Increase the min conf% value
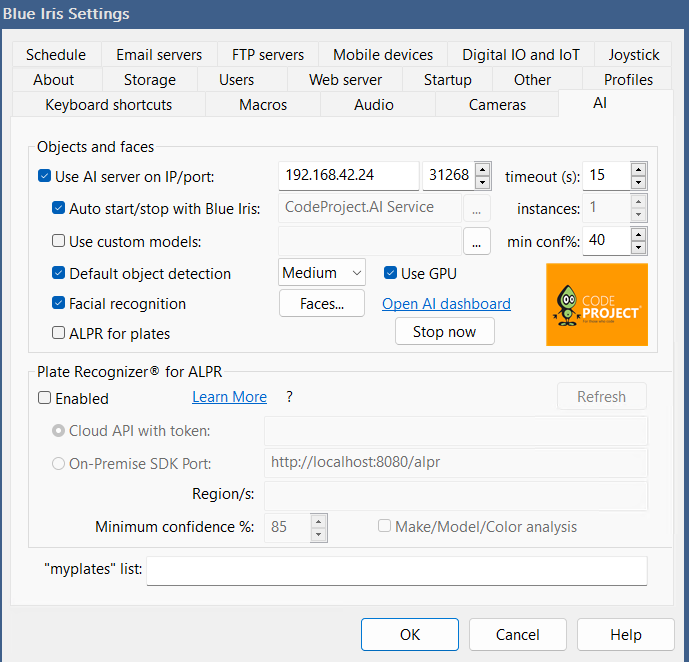Image resolution: width=689 pixels, height=662 pixels. [x=638, y=235]
